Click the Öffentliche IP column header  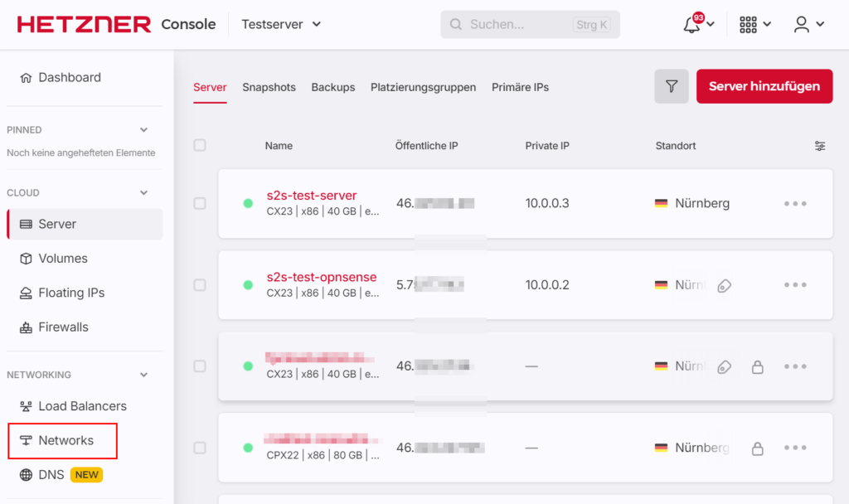pos(427,146)
